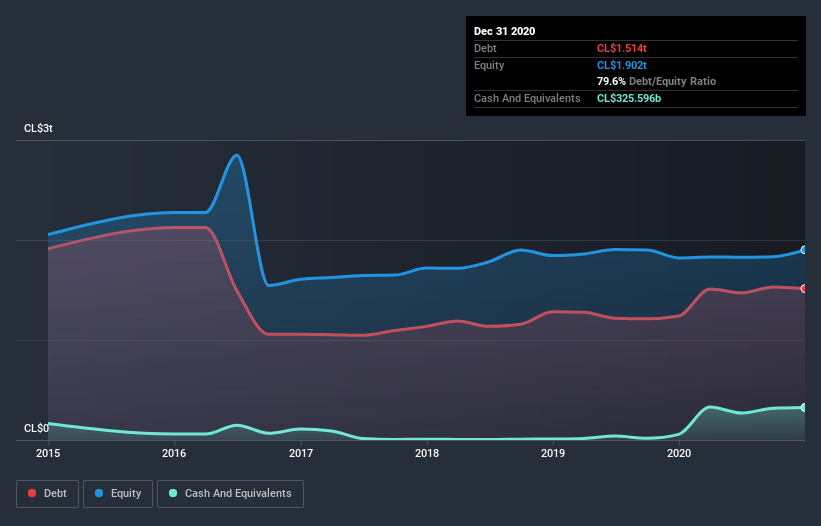Image resolution: width=821 pixels, height=526 pixels.
Task: Click the 2015 x-axis label
Action: [48, 453]
